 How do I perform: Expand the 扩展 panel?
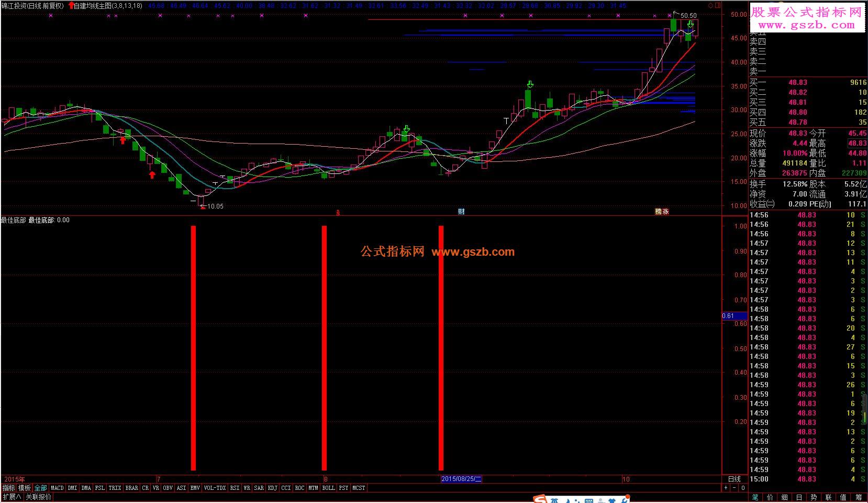pyautogui.click(x=12, y=497)
